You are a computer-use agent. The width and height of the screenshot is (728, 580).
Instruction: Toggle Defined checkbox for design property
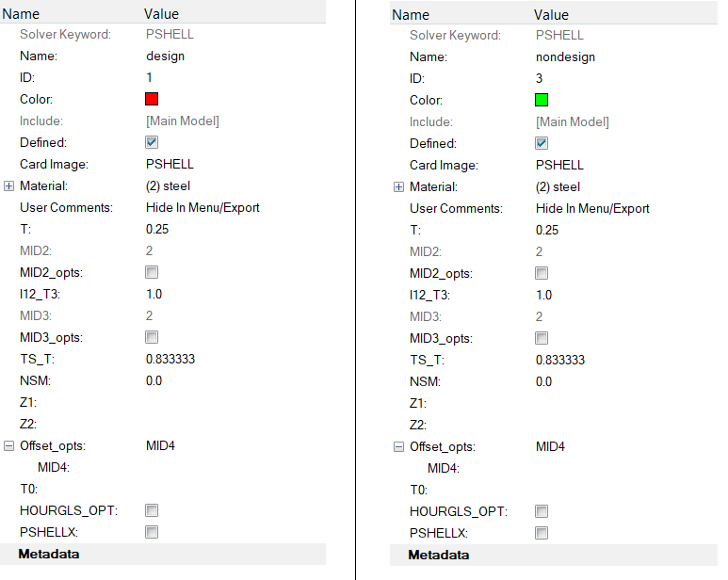tap(152, 142)
